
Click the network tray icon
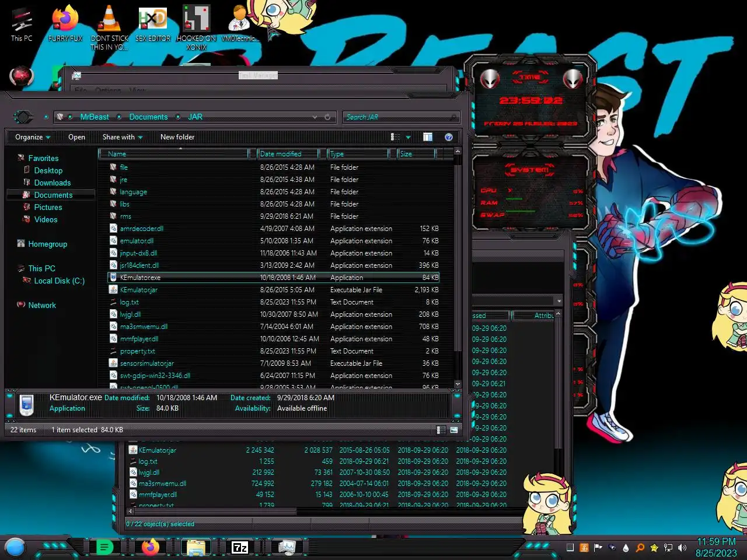(668, 548)
